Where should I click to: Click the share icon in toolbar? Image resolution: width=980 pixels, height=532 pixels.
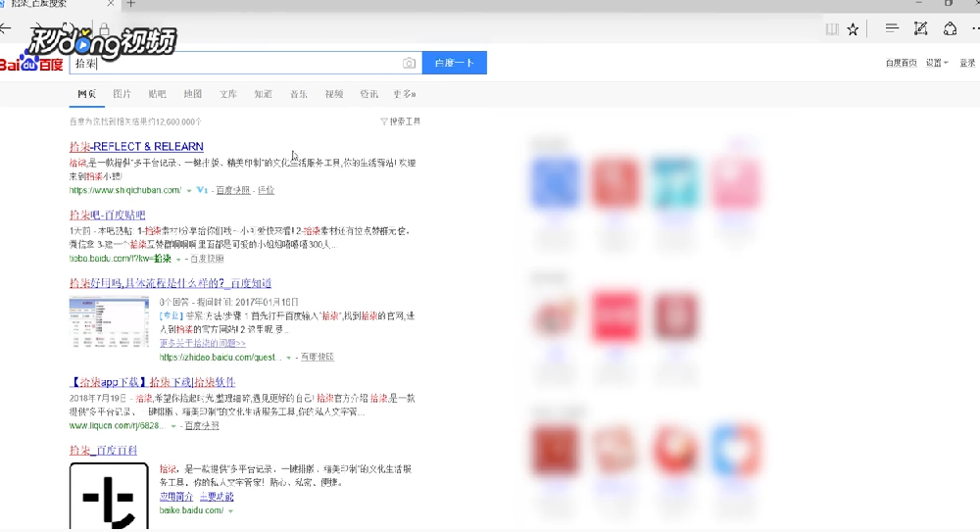(950, 28)
